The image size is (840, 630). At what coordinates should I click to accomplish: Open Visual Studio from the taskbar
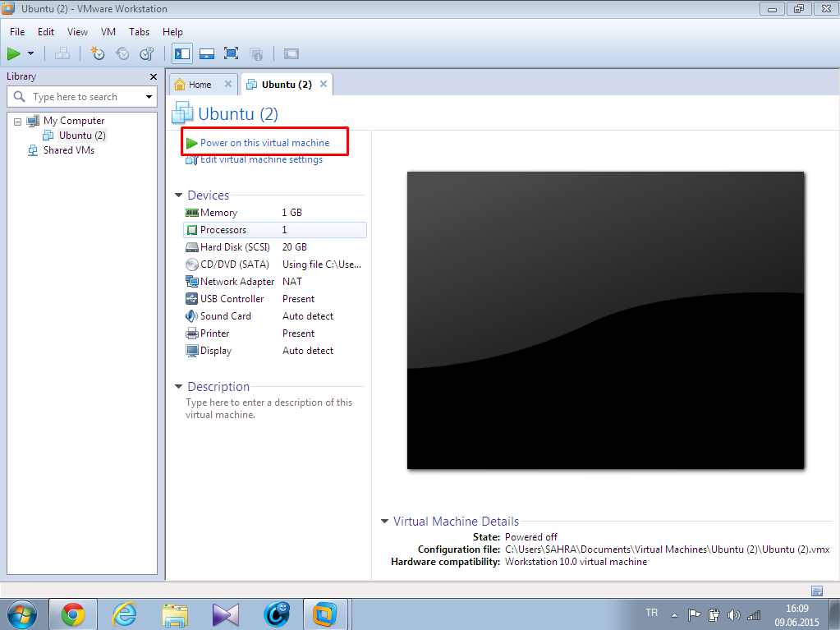[x=225, y=614]
